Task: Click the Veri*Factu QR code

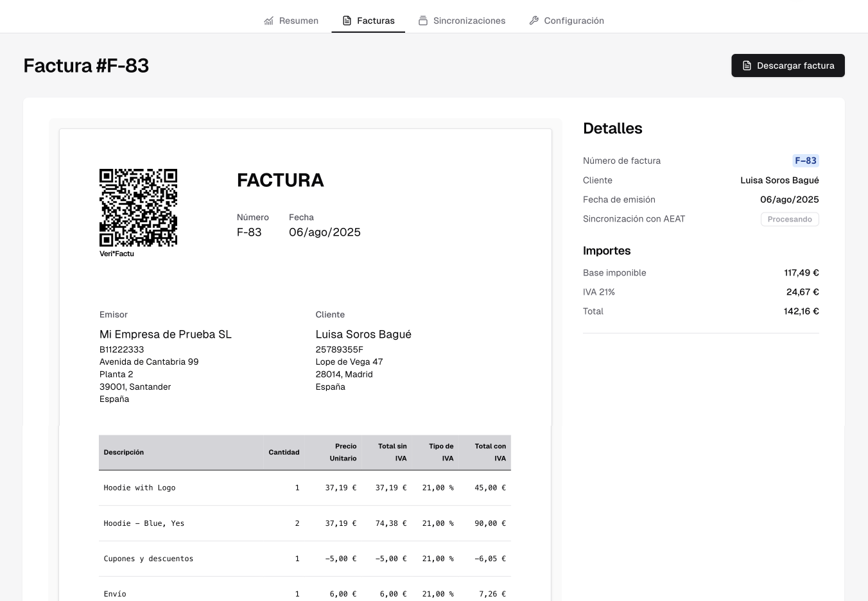Action: [x=138, y=207]
